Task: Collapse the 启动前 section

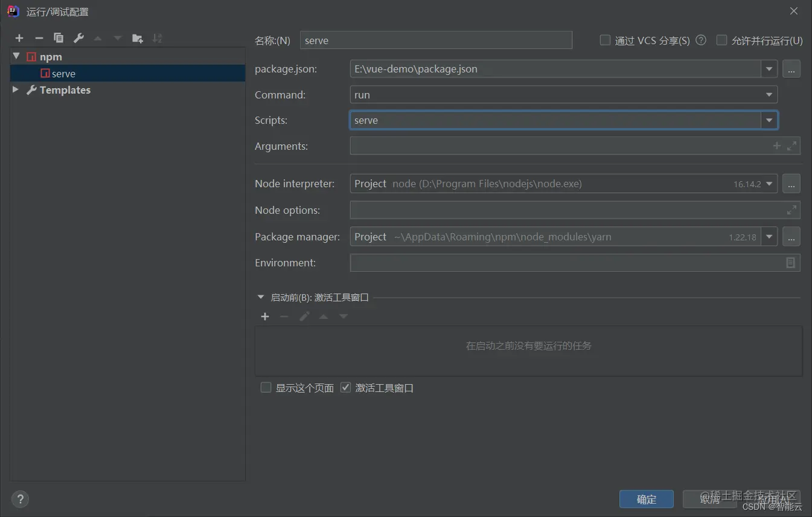Action: [261, 297]
